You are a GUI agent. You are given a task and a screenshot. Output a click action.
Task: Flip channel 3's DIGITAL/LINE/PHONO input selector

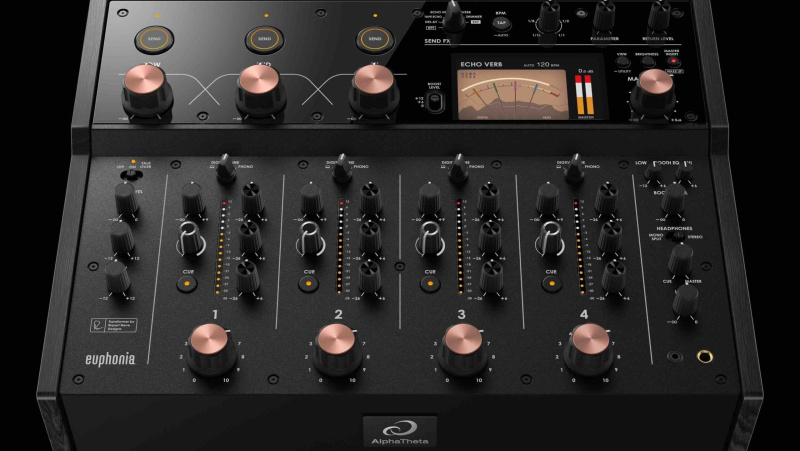tap(458, 168)
